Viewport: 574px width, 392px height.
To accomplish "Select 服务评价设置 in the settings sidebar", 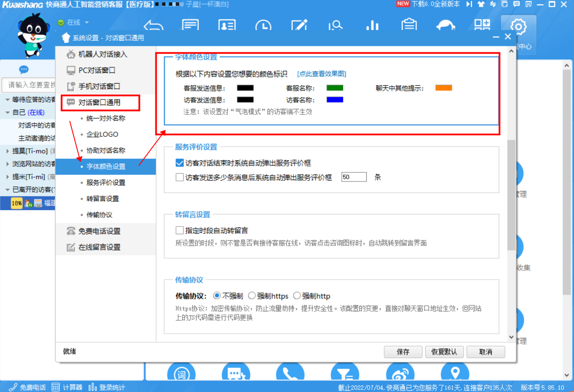I will tap(106, 182).
